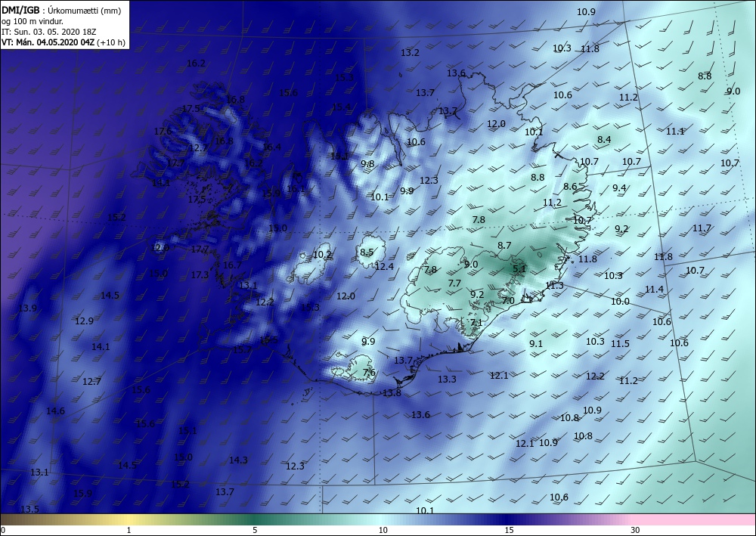Click the map value '13.8'
Image resolution: width=756 pixels, height=536 pixels.
coord(392,393)
